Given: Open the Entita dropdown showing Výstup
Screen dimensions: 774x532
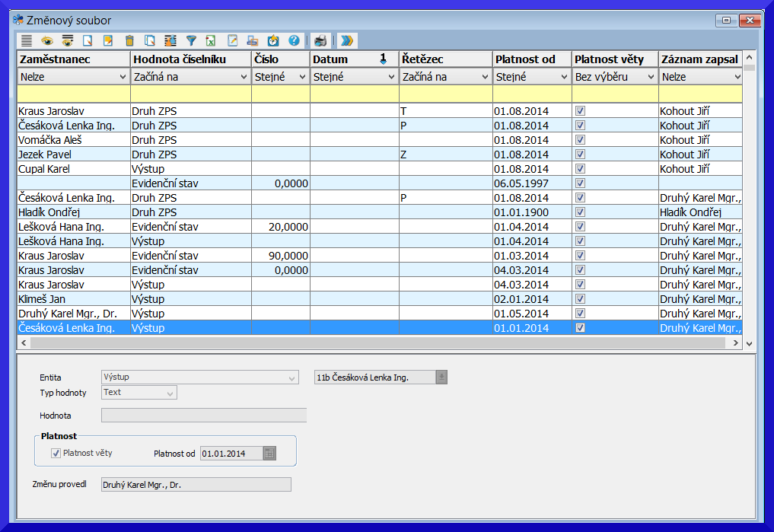Looking at the screenshot, I should [x=293, y=377].
